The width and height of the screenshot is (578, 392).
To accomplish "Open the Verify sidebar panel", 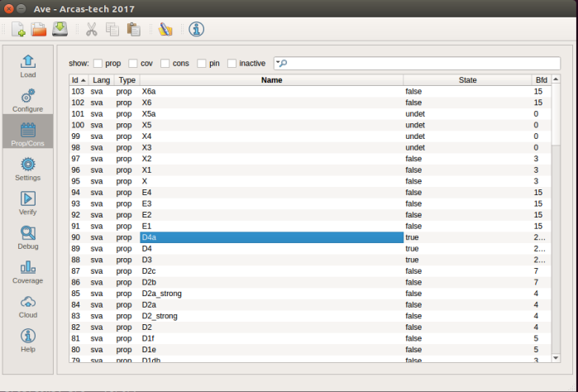I will click(x=28, y=203).
